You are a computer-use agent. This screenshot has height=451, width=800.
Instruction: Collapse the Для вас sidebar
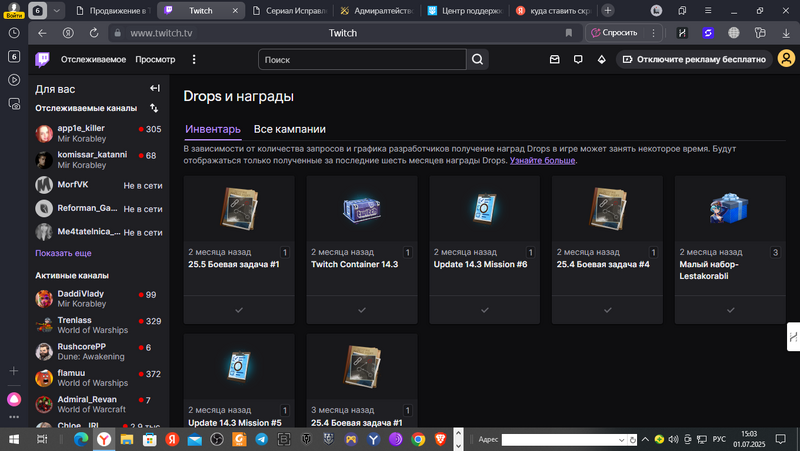pyautogui.click(x=155, y=88)
